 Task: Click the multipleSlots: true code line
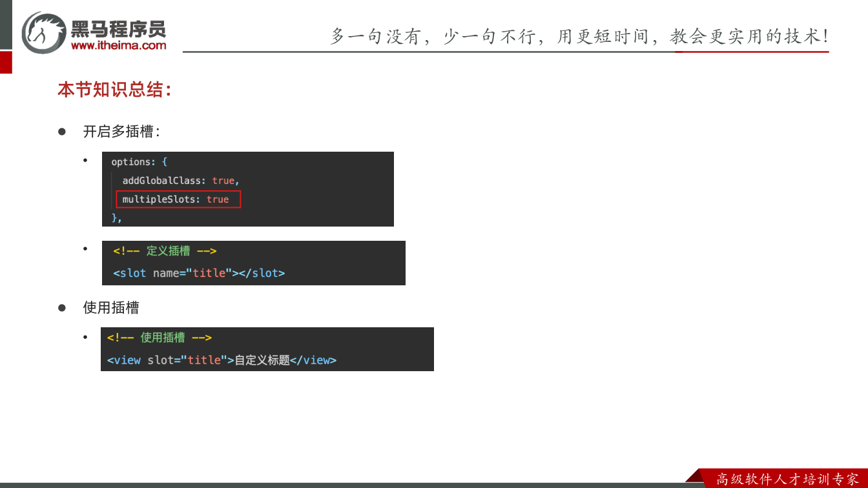(176, 199)
